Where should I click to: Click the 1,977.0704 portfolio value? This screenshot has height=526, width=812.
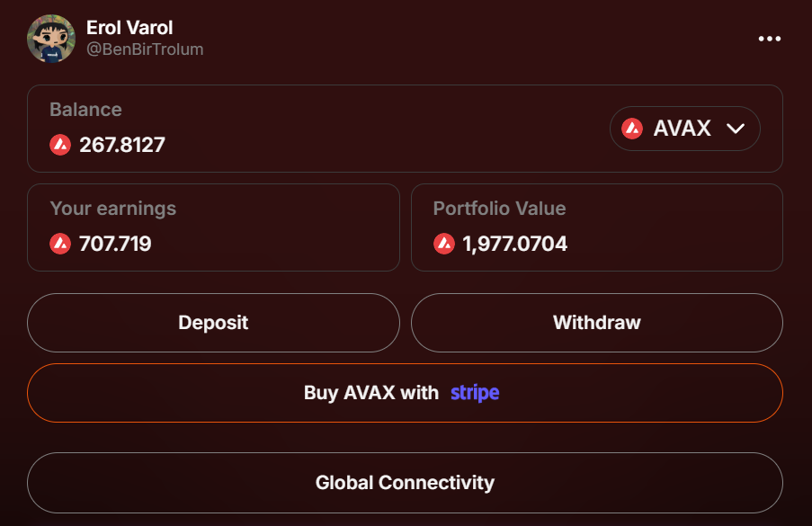[x=514, y=244]
